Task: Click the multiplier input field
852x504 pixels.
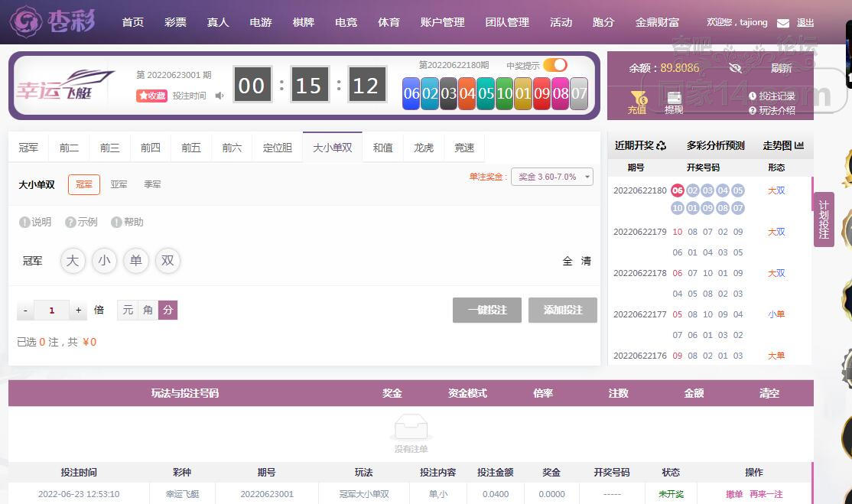Action: point(51,310)
